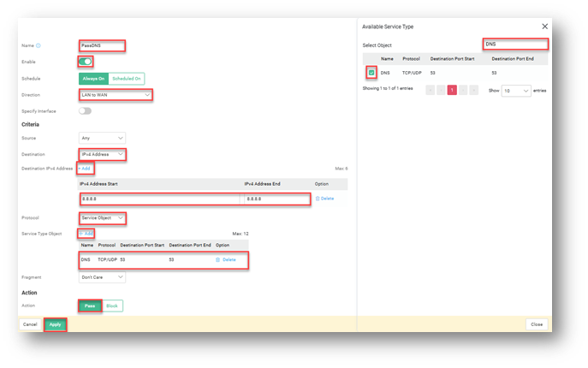This screenshot has height=368, width=588.
Task: Delete the DNS service type object row
Action: tap(226, 259)
